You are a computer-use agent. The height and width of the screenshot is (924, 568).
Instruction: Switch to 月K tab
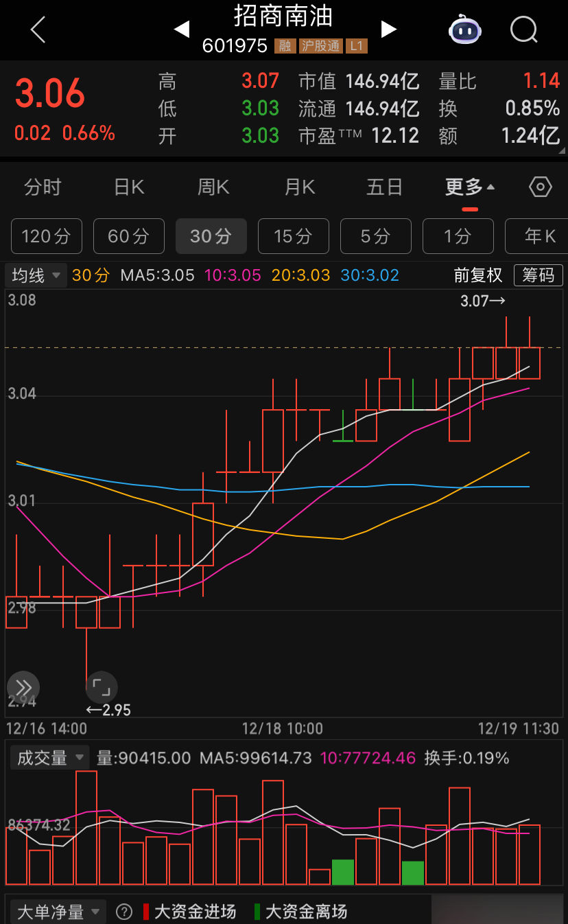tap(300, 187)
